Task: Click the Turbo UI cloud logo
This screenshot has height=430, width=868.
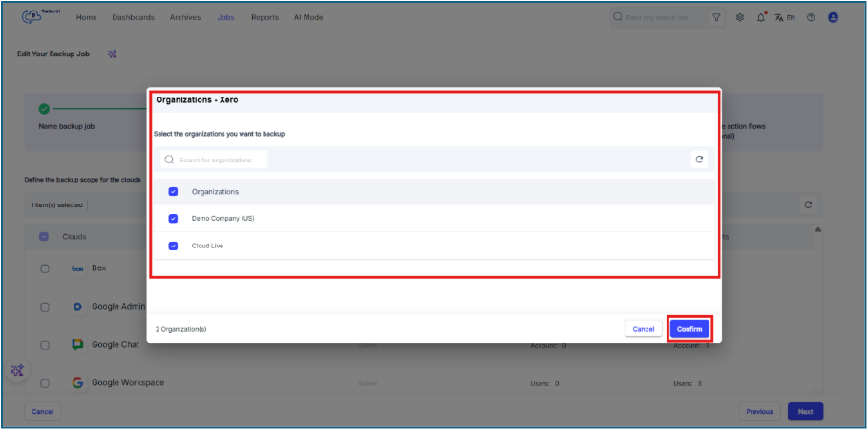Action: [x=32, y=17]
